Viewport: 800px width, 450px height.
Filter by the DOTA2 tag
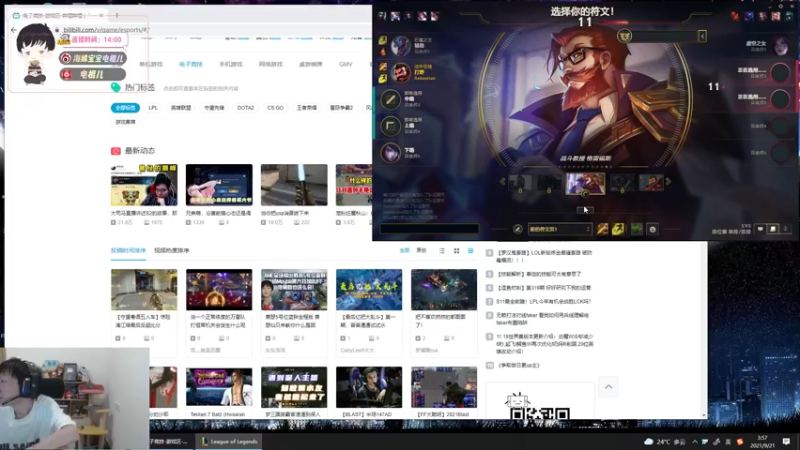245,108
